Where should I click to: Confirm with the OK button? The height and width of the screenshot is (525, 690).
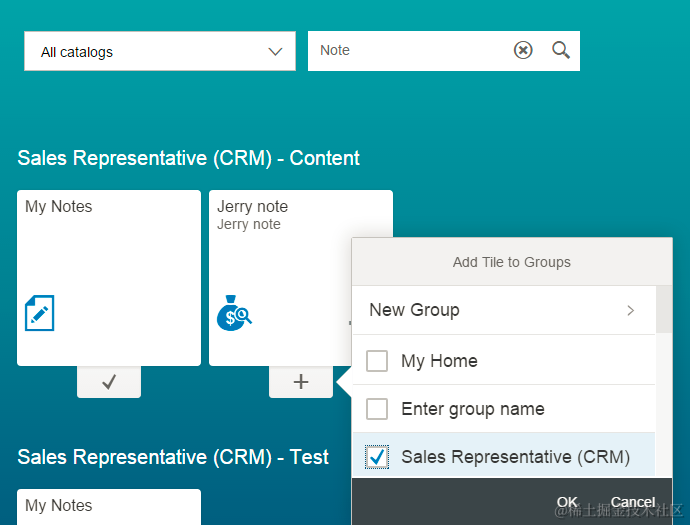coord(567,502)
